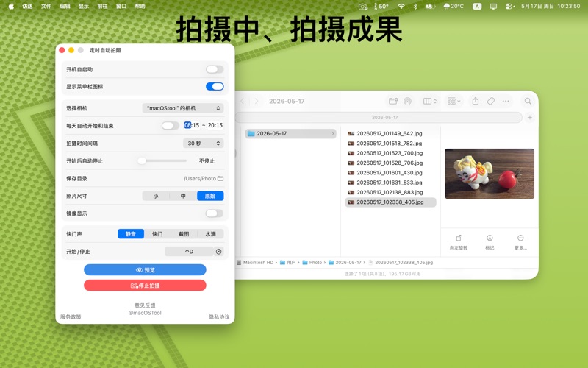Image resolution: width=588 pixels, height=368 pixels.
Task: Open the 隐私协议 link
Action: (219, 316)
